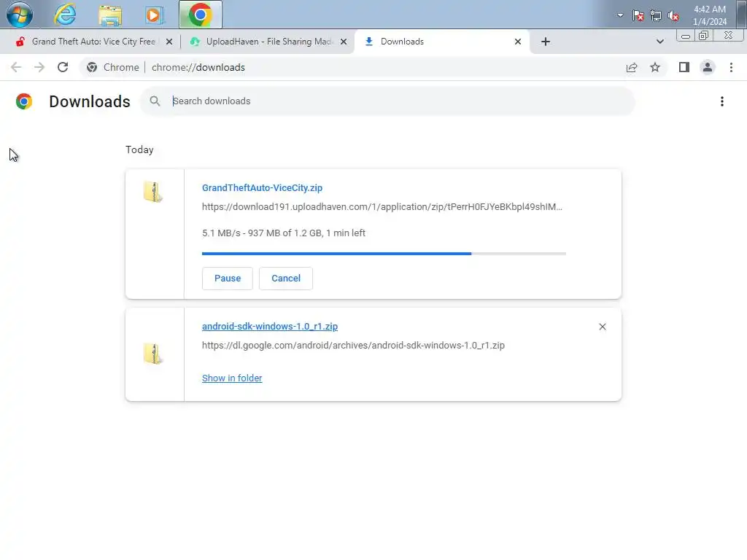Open GrandTheftAuto-ViceCity.zip link
Viewport: 747px width, 560px height.
point(262,187)
